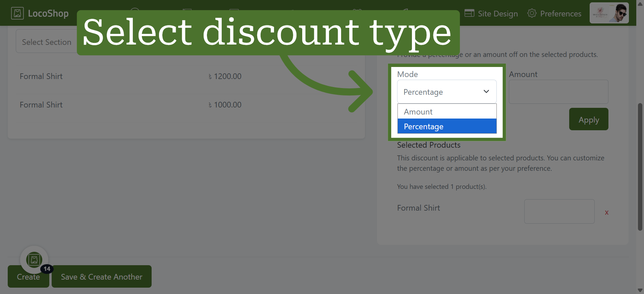Click the Create button
644x294 pixels.
[29, 277]
